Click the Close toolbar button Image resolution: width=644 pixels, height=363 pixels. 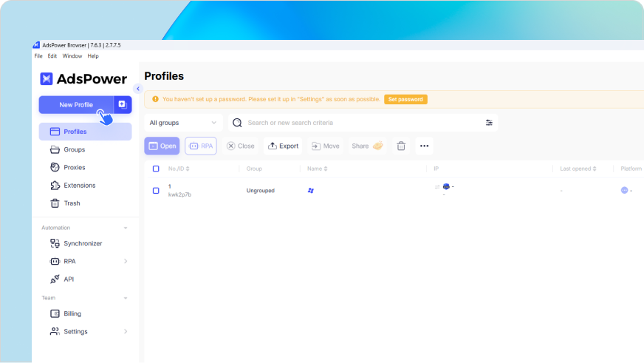[x=241, y=146]
